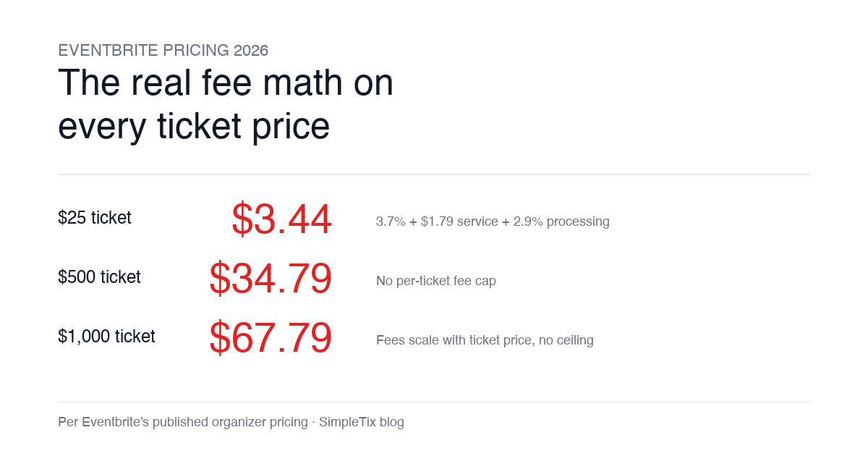Image resolution: width=868 pixels, height=456 pixels.
Task: Click the word "ceiling" in the last note
Action: point(572,340)
